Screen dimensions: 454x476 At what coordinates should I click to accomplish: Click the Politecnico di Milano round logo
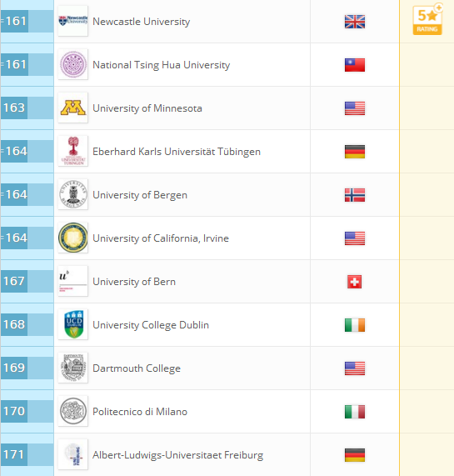(x=72, y=411)
